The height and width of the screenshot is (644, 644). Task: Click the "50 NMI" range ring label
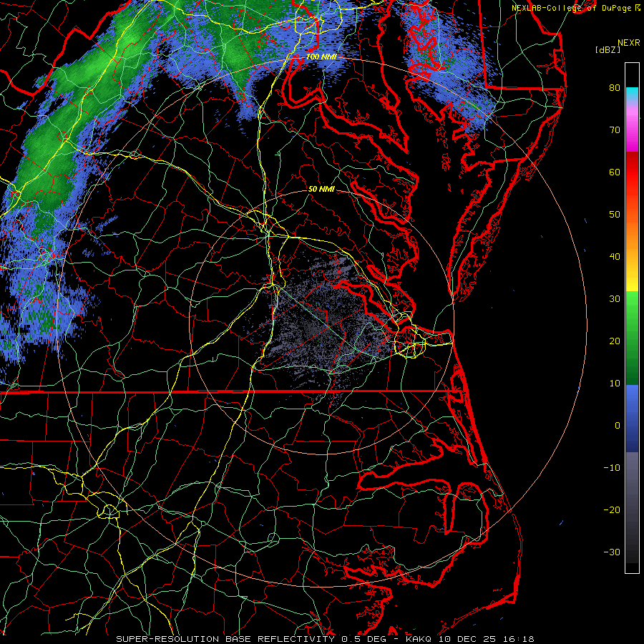(321, 190)
